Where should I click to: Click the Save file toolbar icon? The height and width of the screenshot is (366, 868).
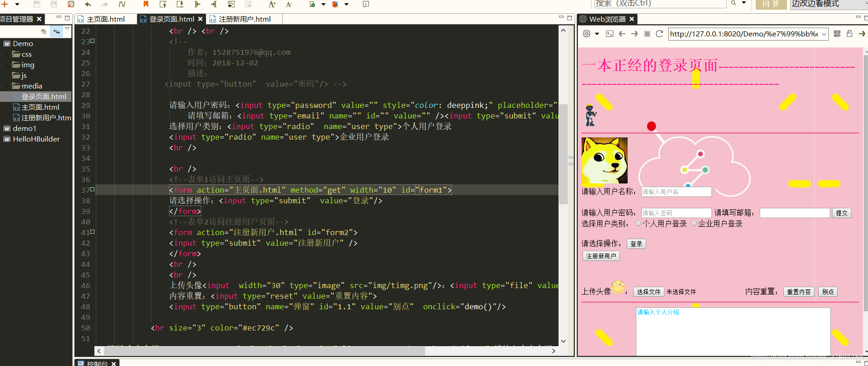point(37,4)
